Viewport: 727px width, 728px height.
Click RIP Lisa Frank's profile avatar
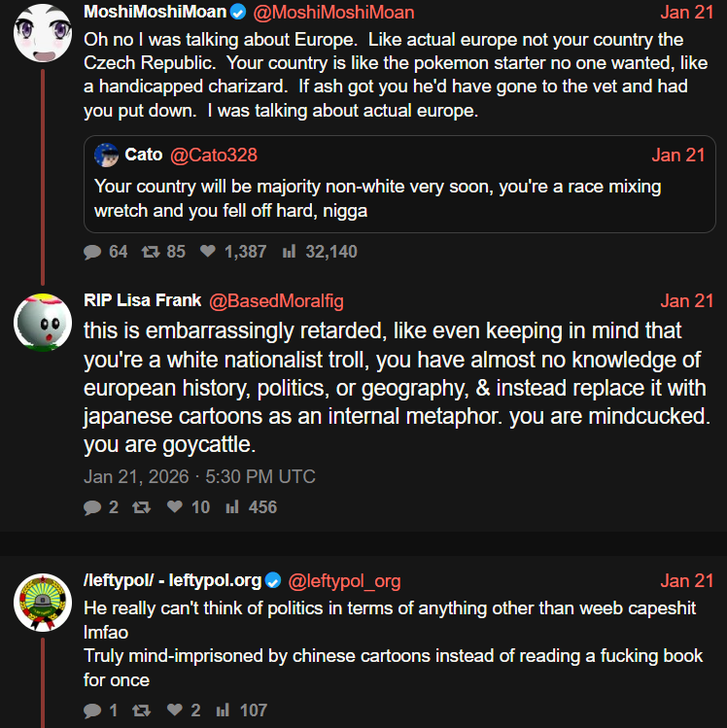[42, 322]
